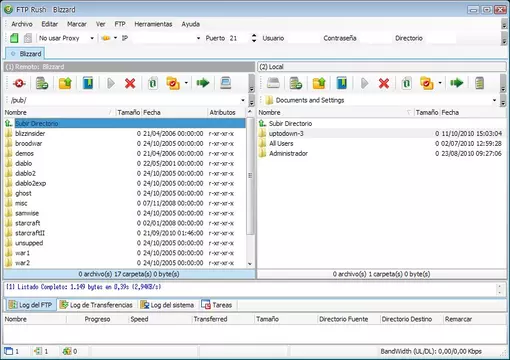Sort remote list by Fecha column

tap(174, 112)
